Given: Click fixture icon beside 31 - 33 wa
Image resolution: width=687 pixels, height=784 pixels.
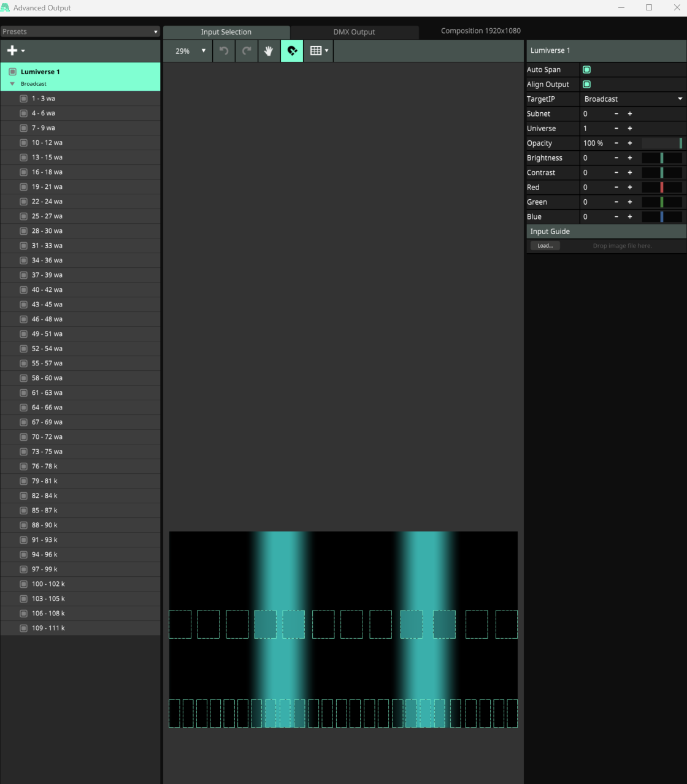Looking at the screenshot, I should [23, 246].
